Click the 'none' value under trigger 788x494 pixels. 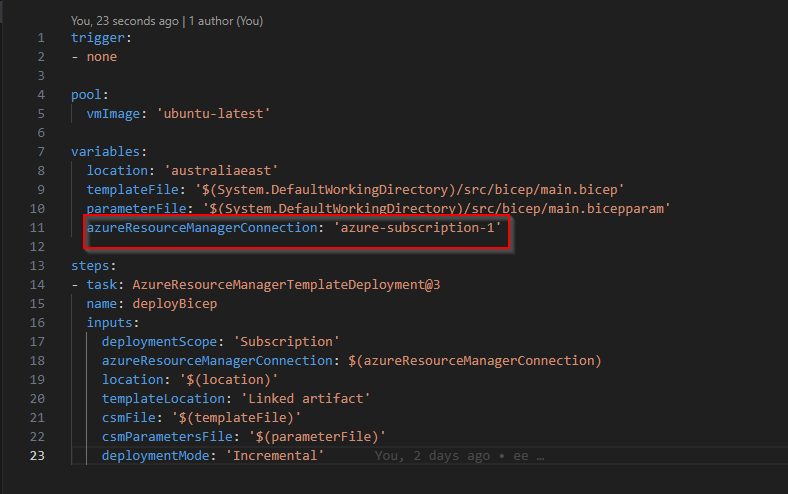tap(101, 57)
